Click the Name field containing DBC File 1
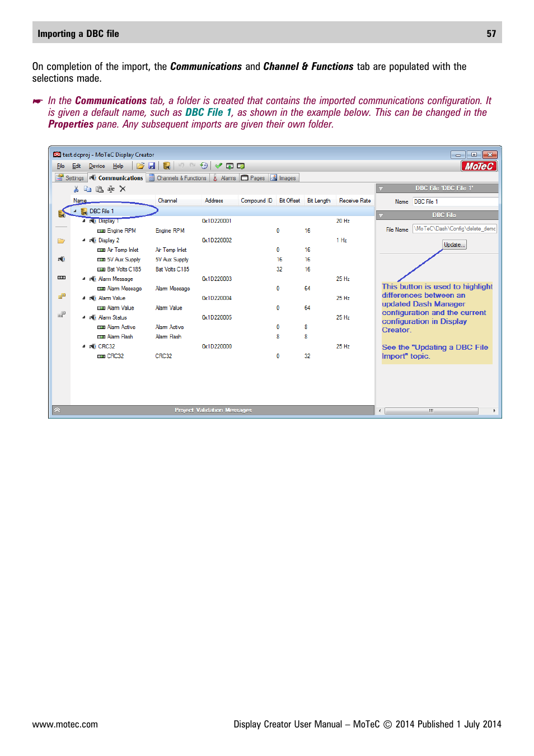 pyautogui.click(x=455, y=202)
